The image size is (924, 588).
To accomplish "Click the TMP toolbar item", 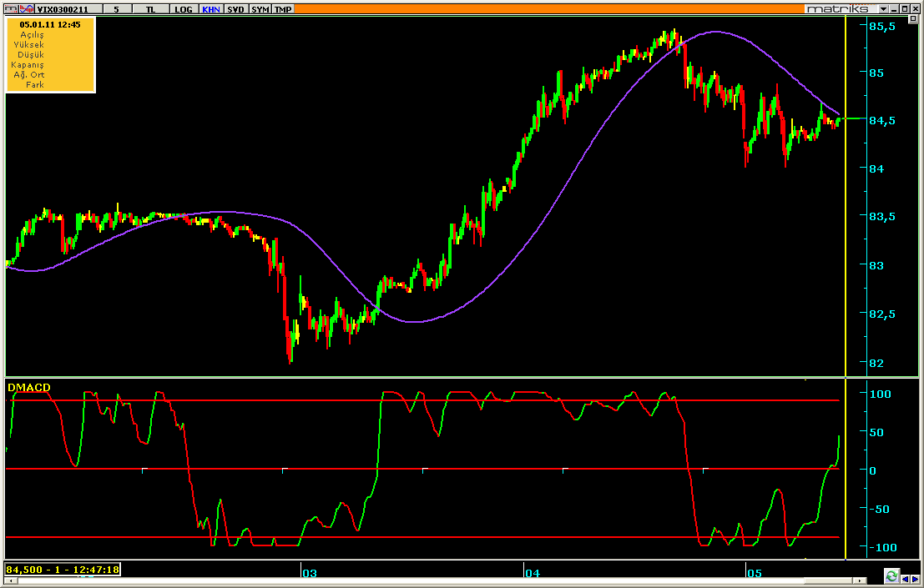I will (x=284, y=8).
